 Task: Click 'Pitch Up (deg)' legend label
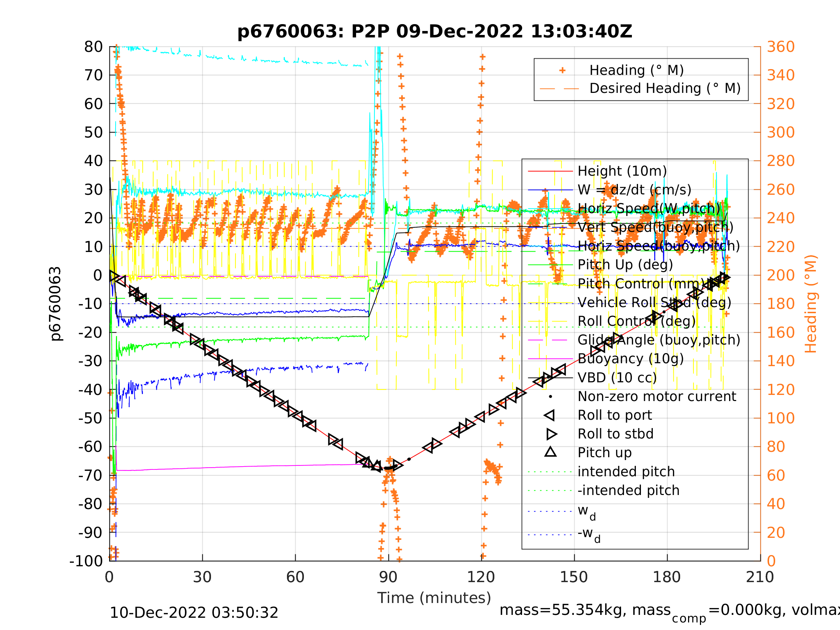click(x=625, y=265)
